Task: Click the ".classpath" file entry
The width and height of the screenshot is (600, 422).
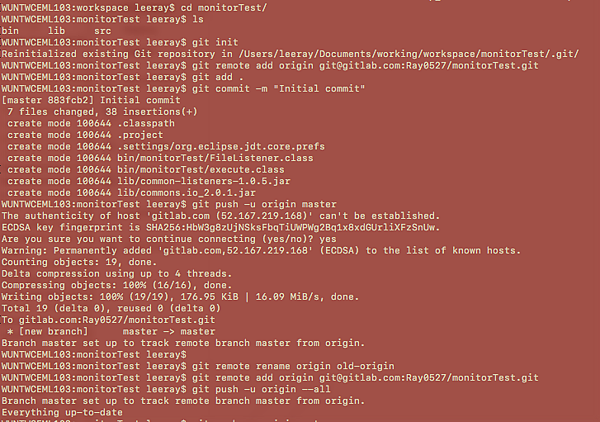Action: 142,124
